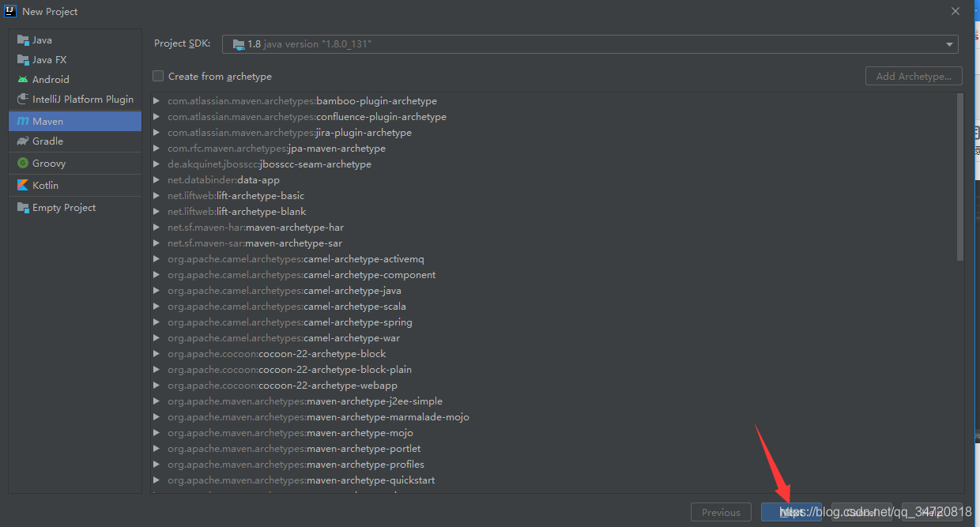Viewport: 980px width, 527px height.
Task: Choose Kotlin project type
Action: pos(75,186)
